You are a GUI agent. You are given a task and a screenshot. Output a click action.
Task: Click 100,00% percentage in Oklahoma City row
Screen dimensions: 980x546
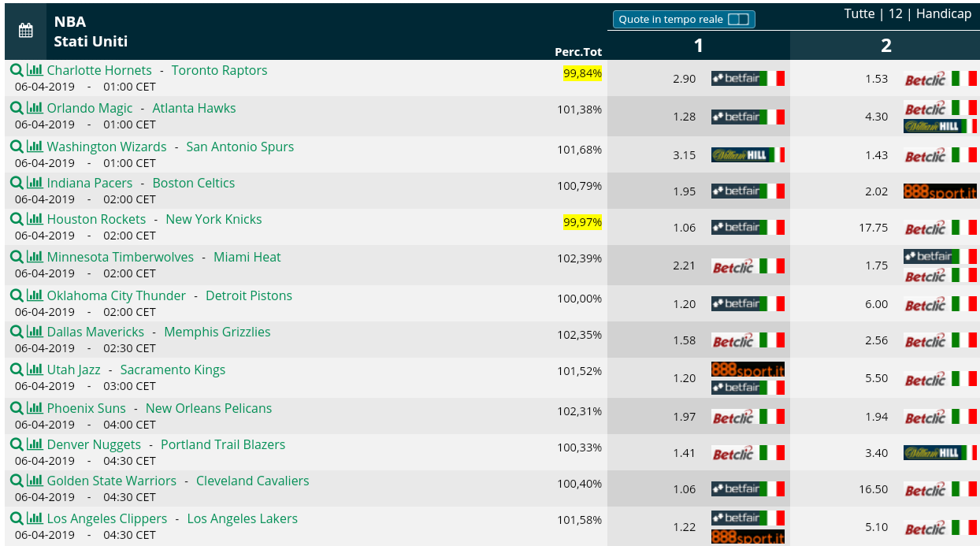[x=580, y=299]
